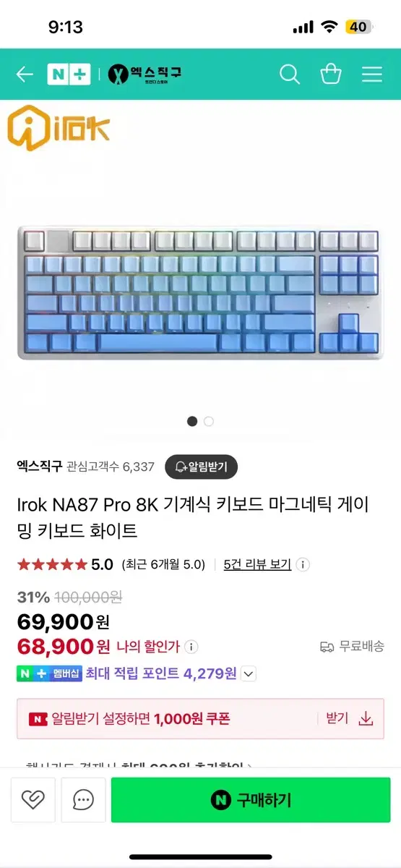Image resolution: width=401 pixels, height=868 pixels.
Task: Open the search magnifier icon
Action: coord(290,74)
